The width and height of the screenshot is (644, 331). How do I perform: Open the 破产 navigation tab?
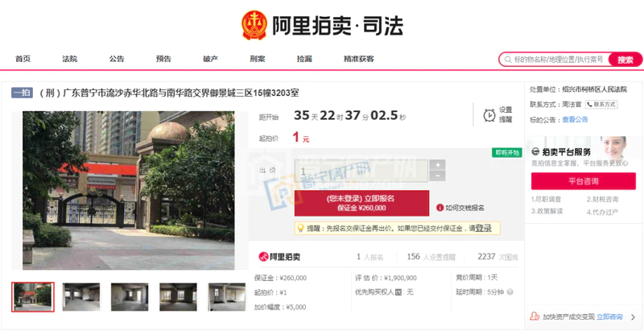tap(210, 59)
